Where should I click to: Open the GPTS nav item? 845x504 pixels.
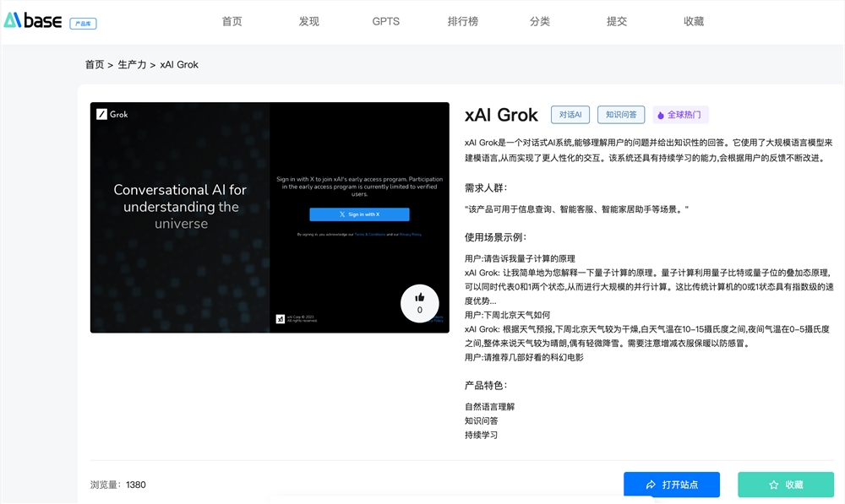386,22
